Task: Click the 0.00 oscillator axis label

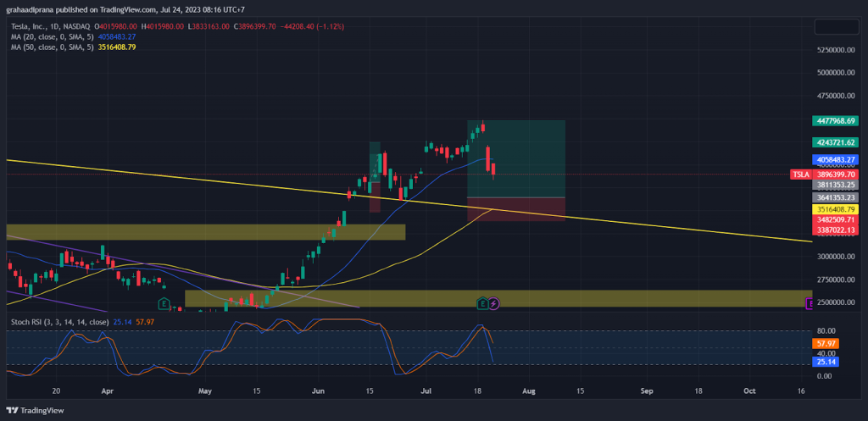Action: click(824, 376)
